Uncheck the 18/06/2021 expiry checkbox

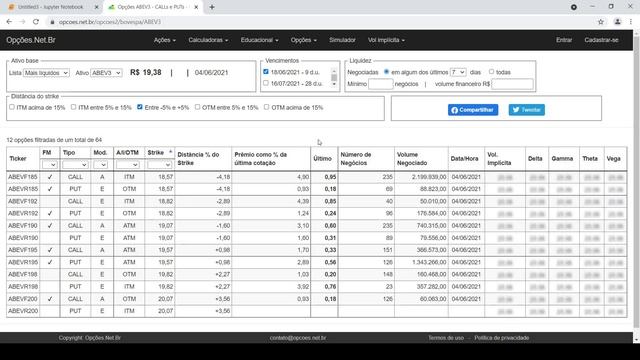coord(266,72)
